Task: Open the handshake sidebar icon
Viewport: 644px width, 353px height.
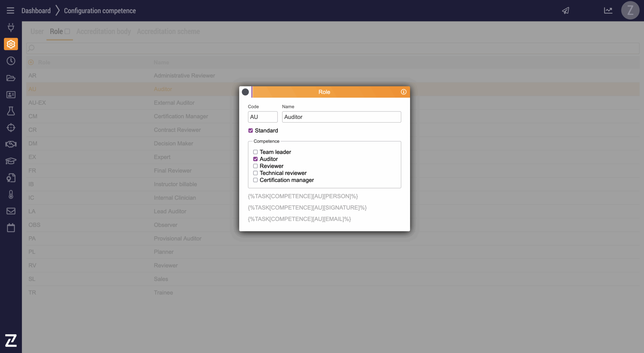Action: (11, 144)
